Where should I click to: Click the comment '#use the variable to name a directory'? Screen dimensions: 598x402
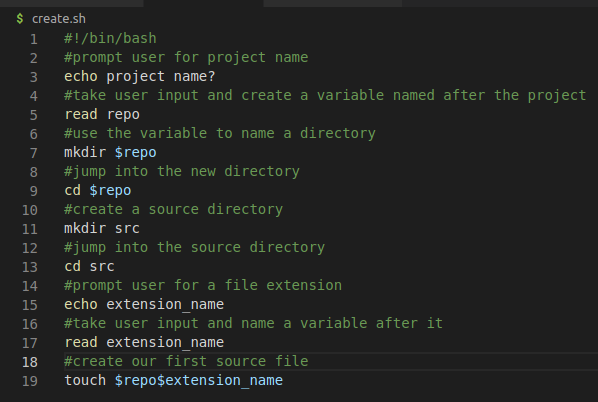coord(220,133)
